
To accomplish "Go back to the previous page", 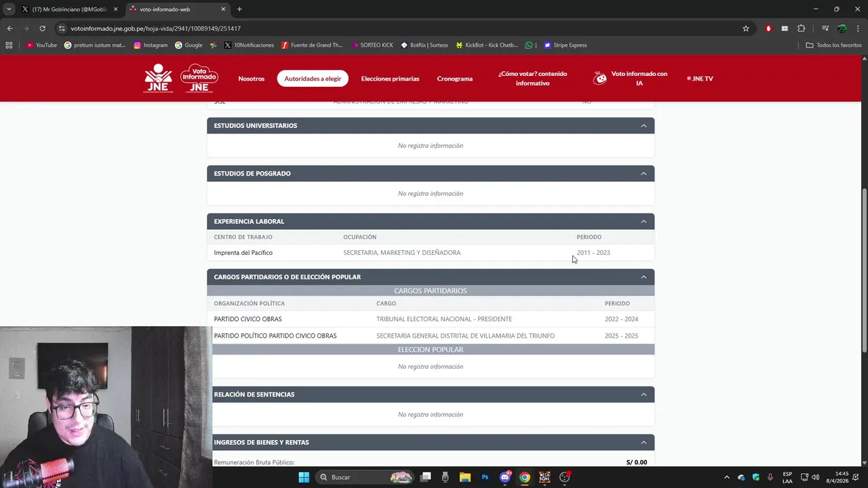I will pos(9,28).
